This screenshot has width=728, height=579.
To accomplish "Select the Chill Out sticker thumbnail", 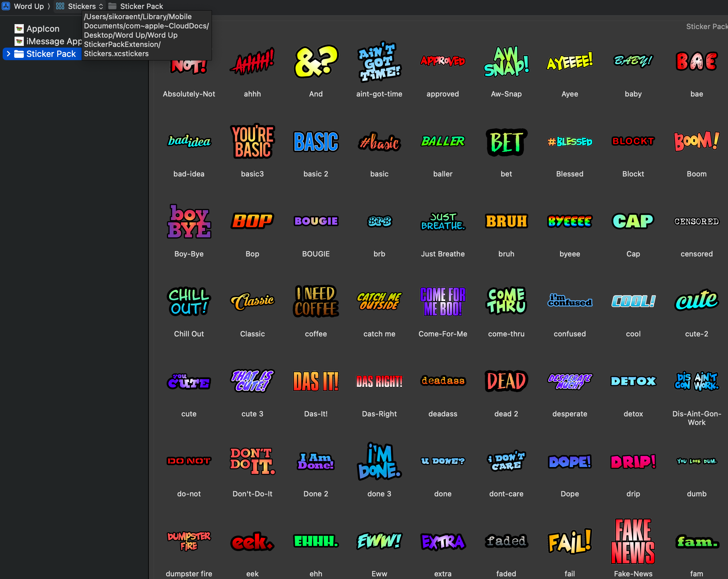I will [x=189, y=301].
